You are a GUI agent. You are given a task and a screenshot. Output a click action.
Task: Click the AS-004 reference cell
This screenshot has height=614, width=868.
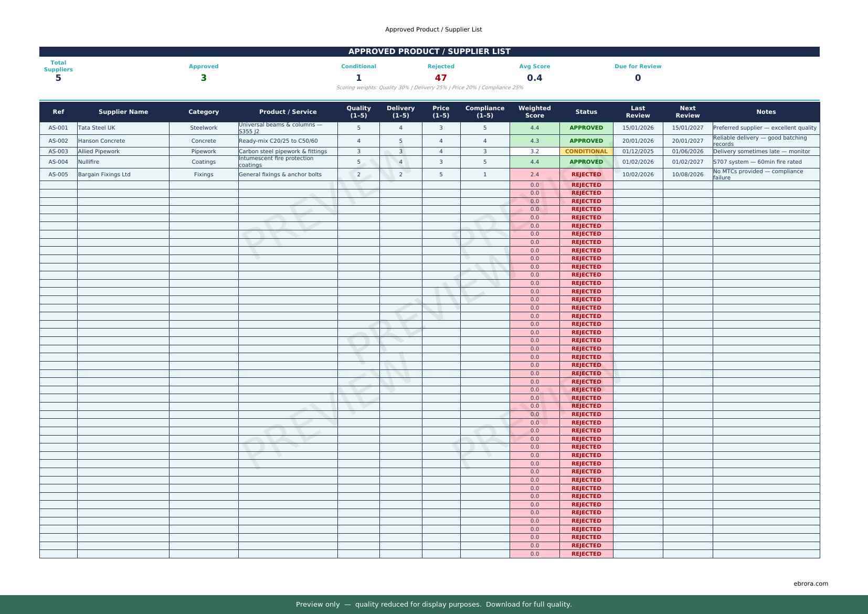(58, 162)
